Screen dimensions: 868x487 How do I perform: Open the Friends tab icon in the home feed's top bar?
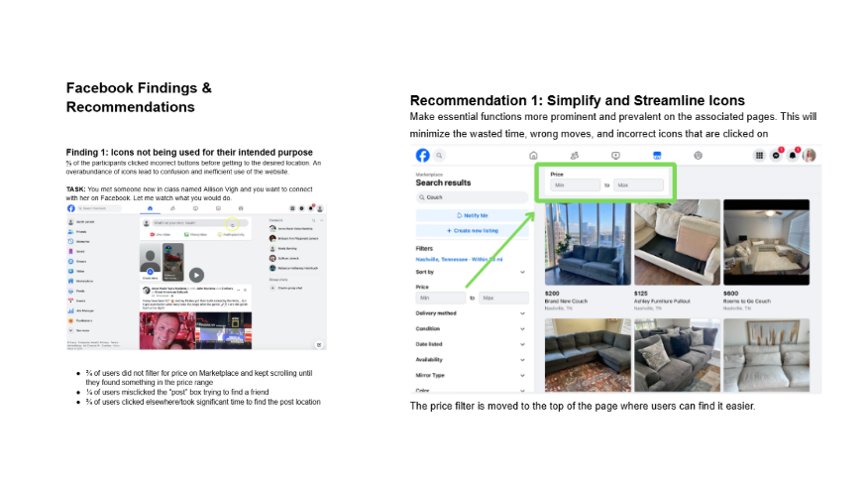coord(172,208)
